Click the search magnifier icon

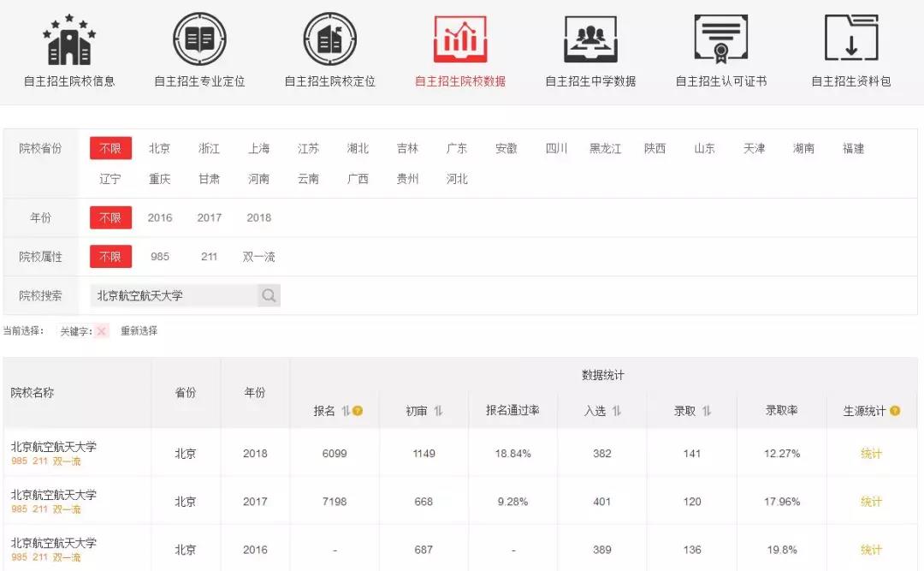point(269,296)
